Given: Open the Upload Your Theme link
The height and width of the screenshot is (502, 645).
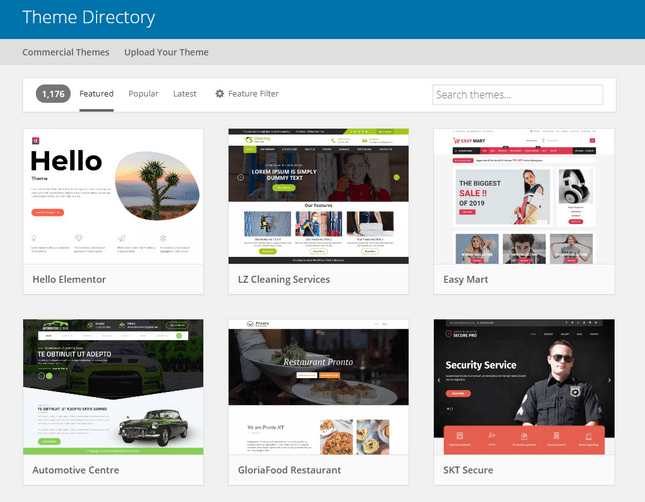Looking at the screenshot, I should [165, 52].
